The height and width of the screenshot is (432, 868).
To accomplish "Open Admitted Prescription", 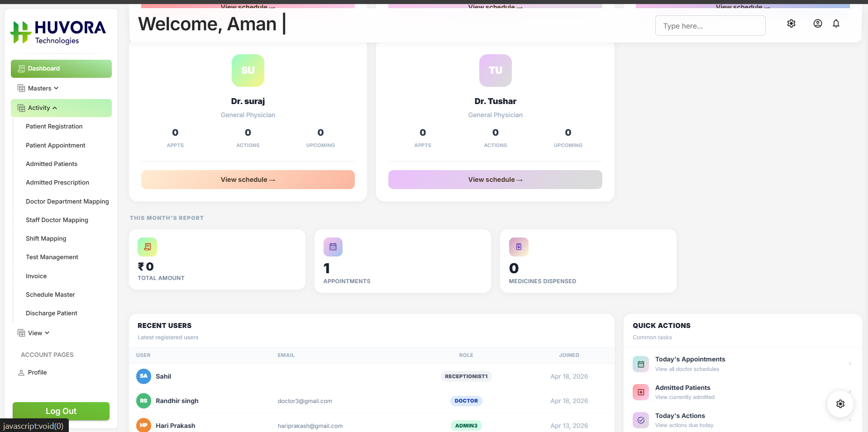I will click(57, 182).
